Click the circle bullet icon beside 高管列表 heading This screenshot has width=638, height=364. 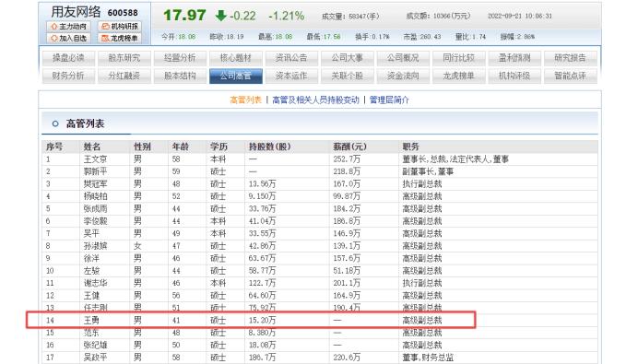click(x=55, y=123)
